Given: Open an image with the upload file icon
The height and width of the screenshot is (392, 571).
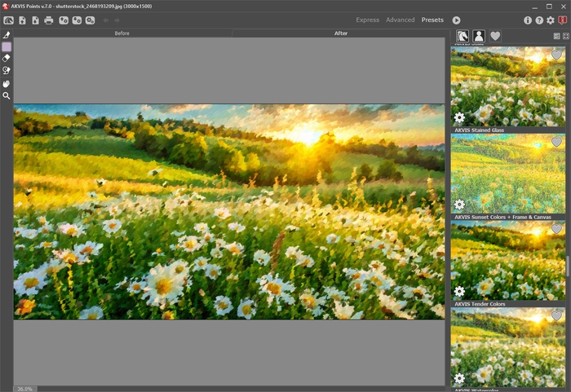Looking at the screenshot, I should tap(22, 20).
